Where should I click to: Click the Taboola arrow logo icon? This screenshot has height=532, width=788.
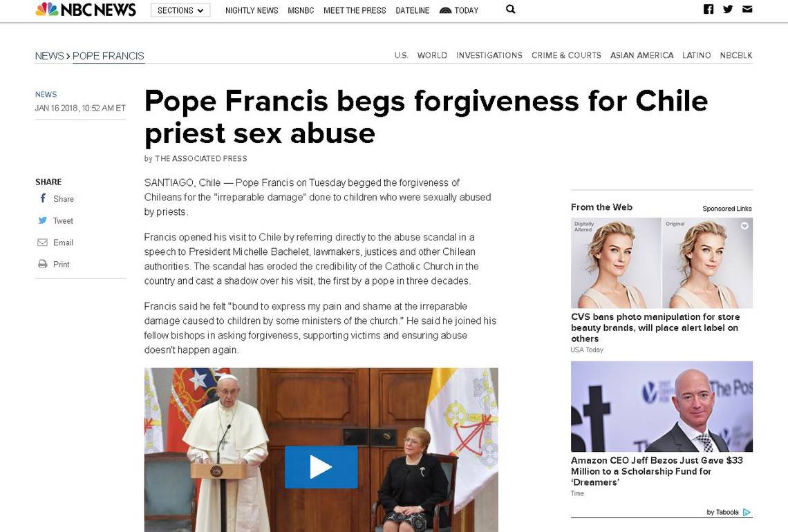coord(747,512)
